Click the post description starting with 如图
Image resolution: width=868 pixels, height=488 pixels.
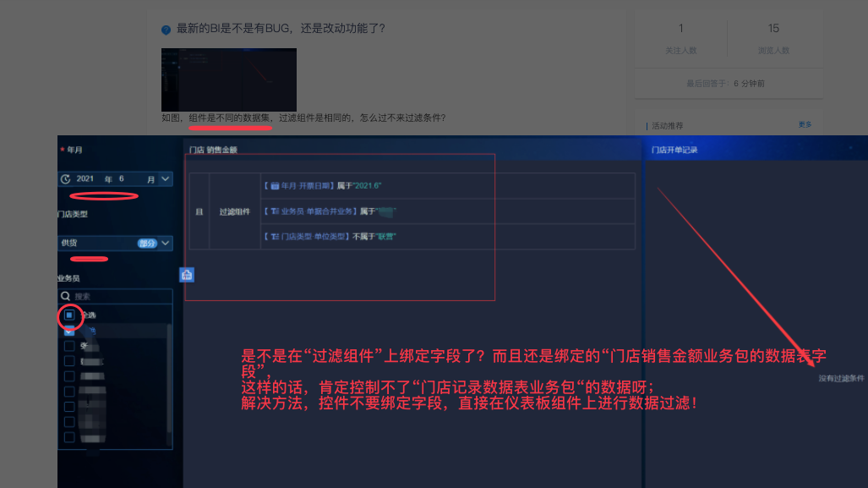[303, 118]
